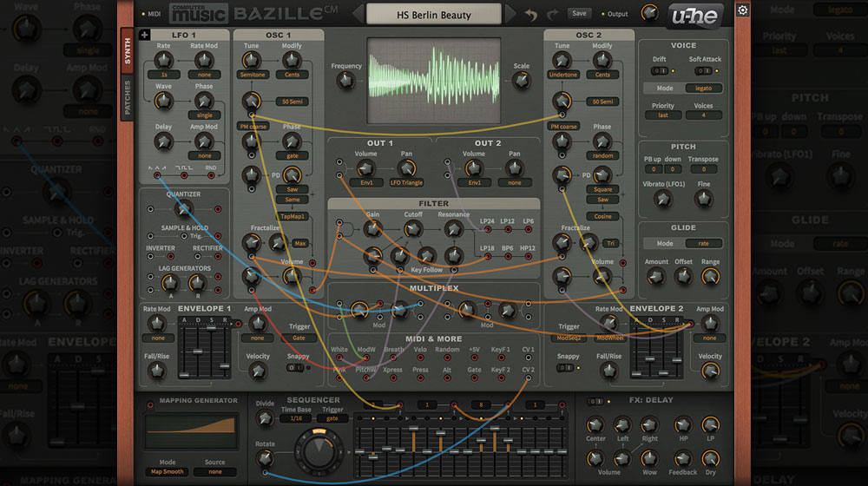The image size is (868, 486).
Task: Click the Delay Feedback knob
Action: pyautogui.click(x=682, y=458)
